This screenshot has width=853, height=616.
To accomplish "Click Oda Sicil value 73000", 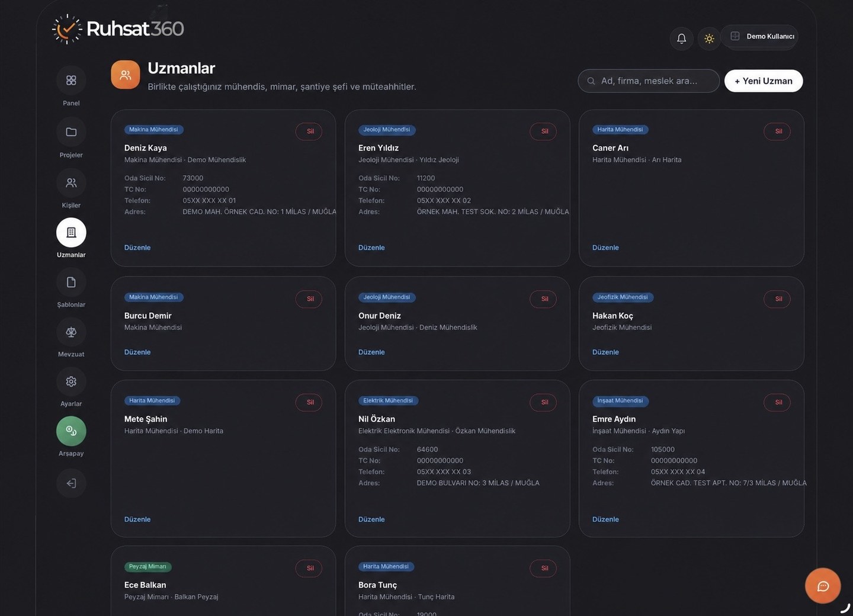I will [x=193, y=178].
